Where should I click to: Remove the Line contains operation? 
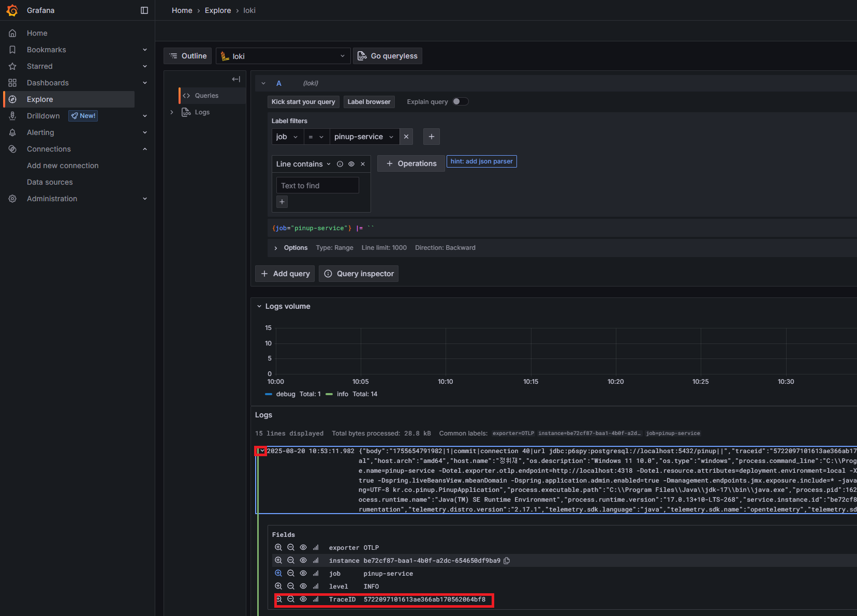(x=363, y=164)
